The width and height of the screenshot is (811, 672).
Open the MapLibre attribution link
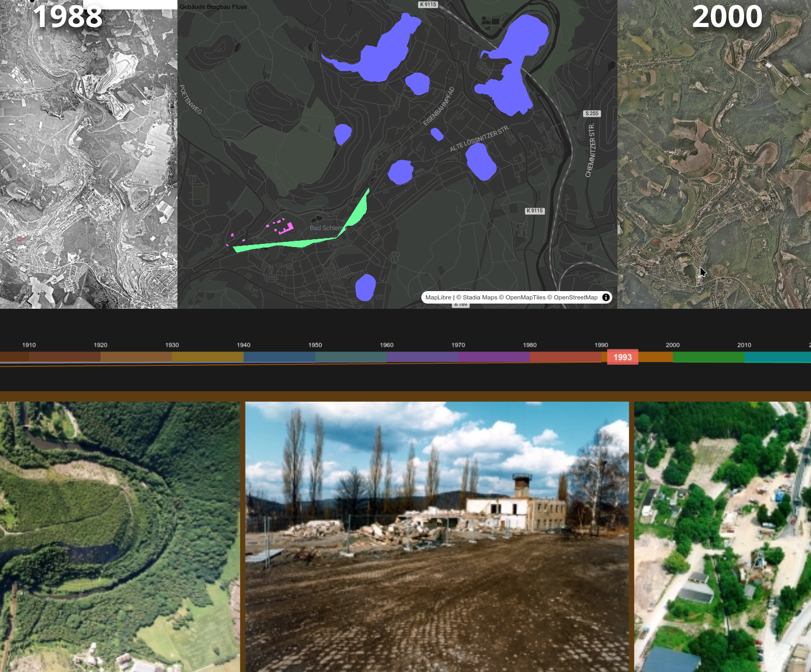pos(438,297)
